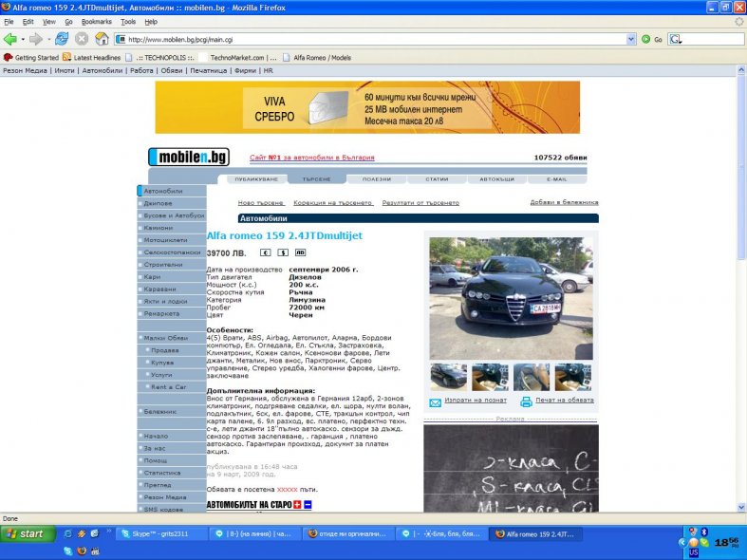
Task: Click the blue minus icon under the description
Action: coord(308,504)
